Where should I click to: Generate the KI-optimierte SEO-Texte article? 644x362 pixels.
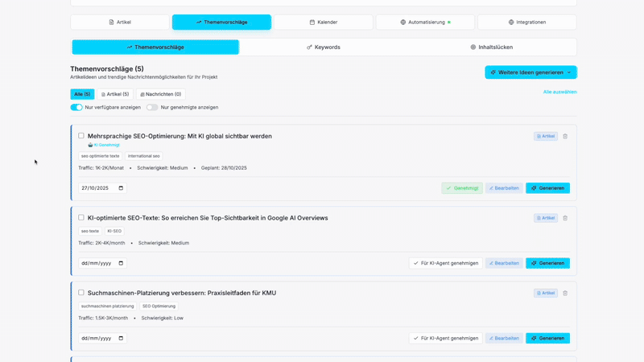(x=548, y=263)
